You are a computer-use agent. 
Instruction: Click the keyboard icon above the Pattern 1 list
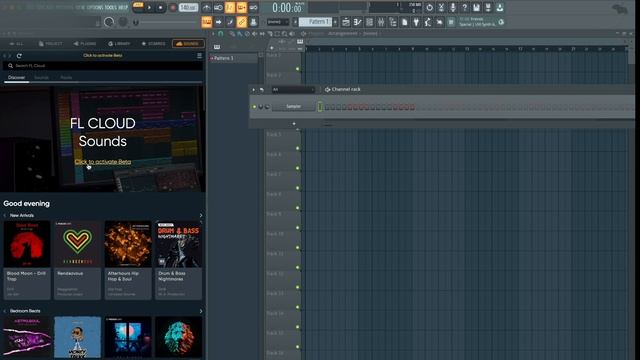point(217,47)
